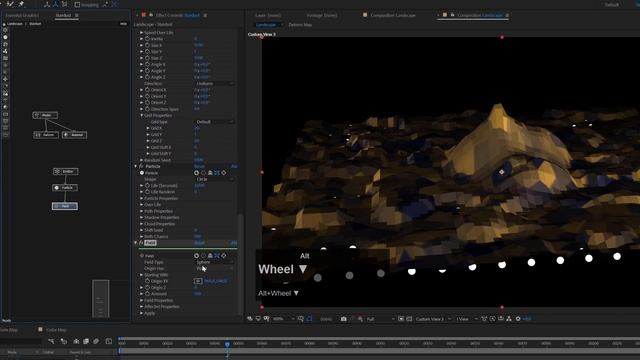Toggle stopwatch for Direction Span property
This screenshot has height=360, width=640.
[147, 109]
